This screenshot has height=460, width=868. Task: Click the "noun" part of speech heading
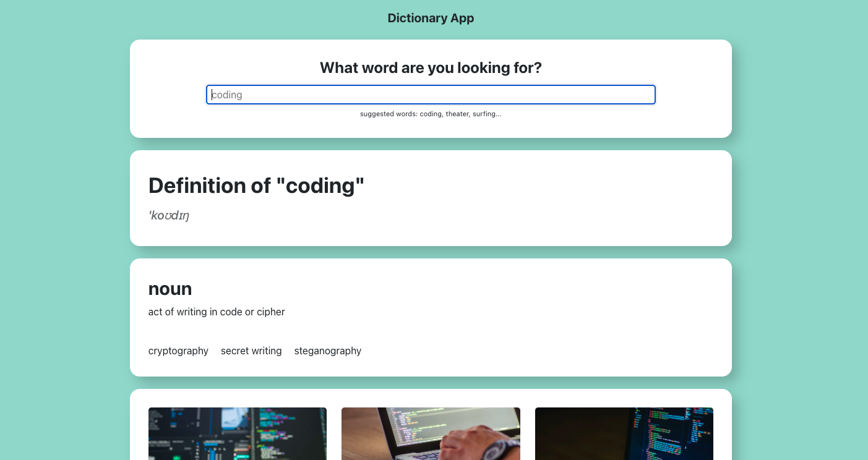(x=170, y=289)
